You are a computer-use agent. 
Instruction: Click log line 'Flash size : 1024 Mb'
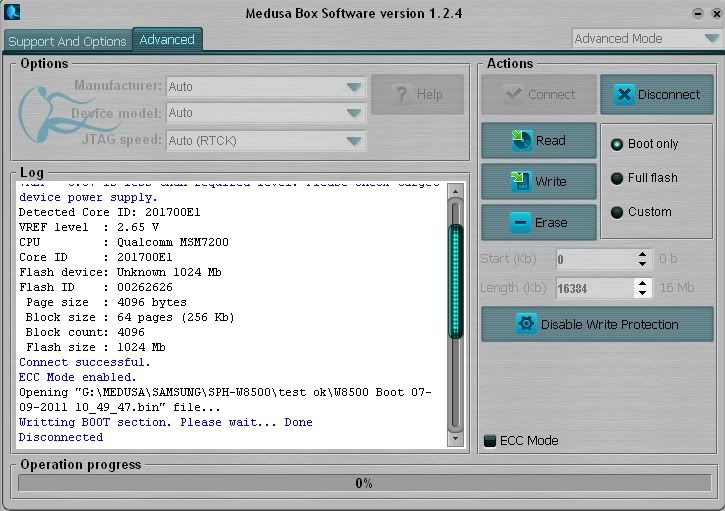tap(96, 347)
